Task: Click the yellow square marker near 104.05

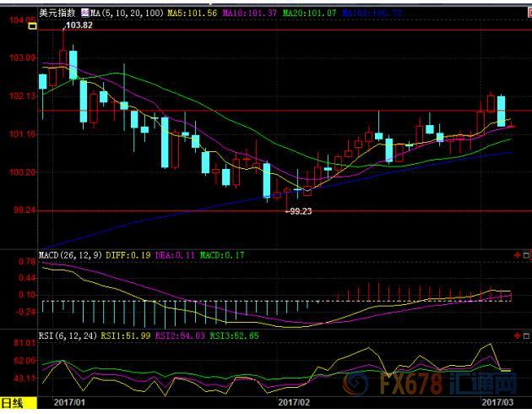Action: (x=33, y=28)
